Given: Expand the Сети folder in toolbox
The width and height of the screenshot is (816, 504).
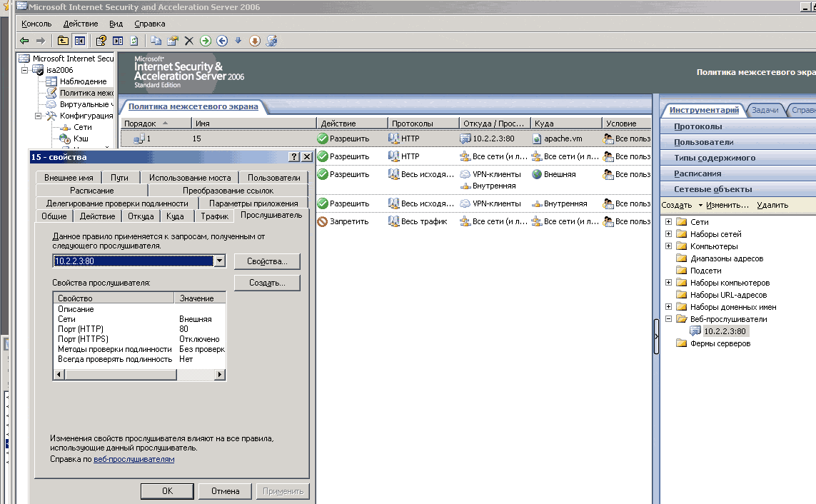Looking at the screenshot, I should [669, 221].
